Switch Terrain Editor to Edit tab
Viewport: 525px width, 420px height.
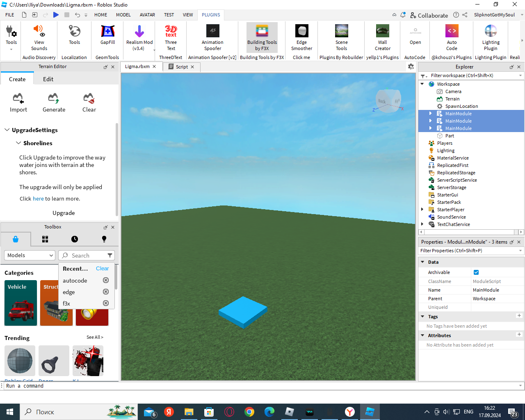[x=48, y=79]
